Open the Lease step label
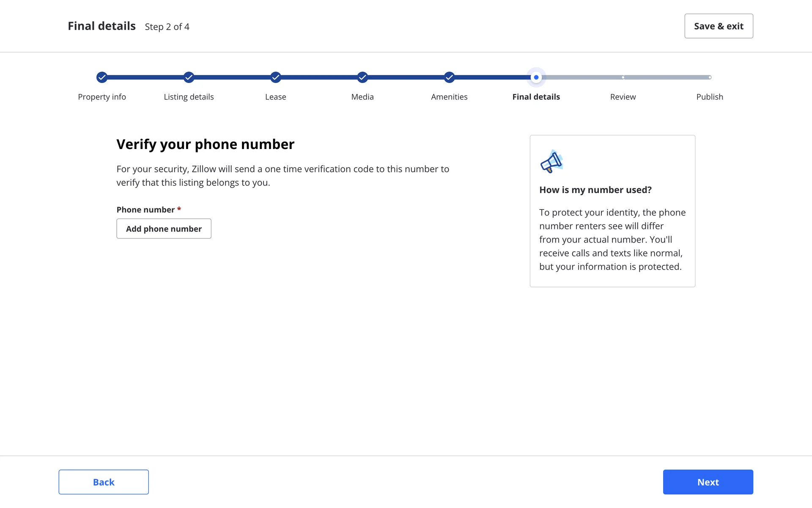 276,97
